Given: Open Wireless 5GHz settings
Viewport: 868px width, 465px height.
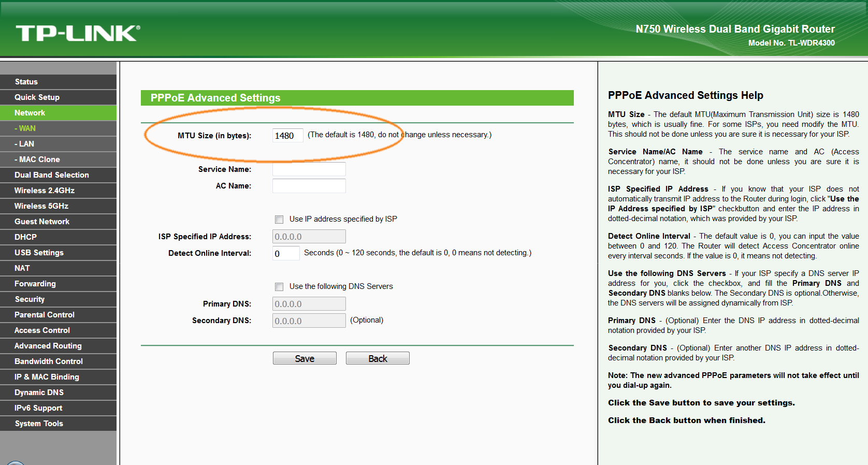Looking at the screenshot, I should point(58,206).
